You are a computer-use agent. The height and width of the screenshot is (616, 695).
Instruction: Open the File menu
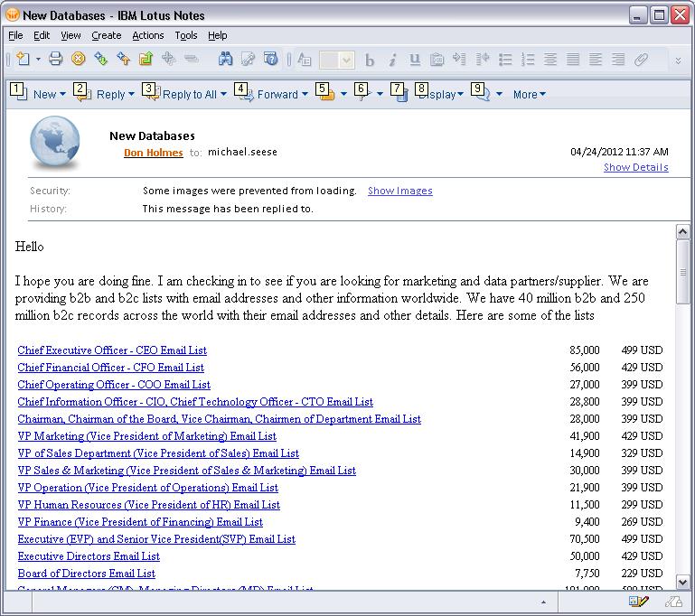15,35
